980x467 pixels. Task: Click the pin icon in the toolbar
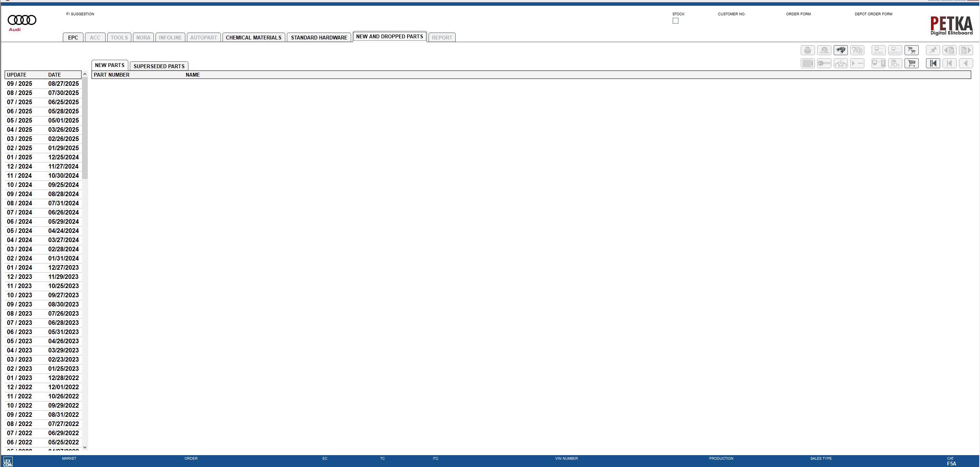pos(933,50)
